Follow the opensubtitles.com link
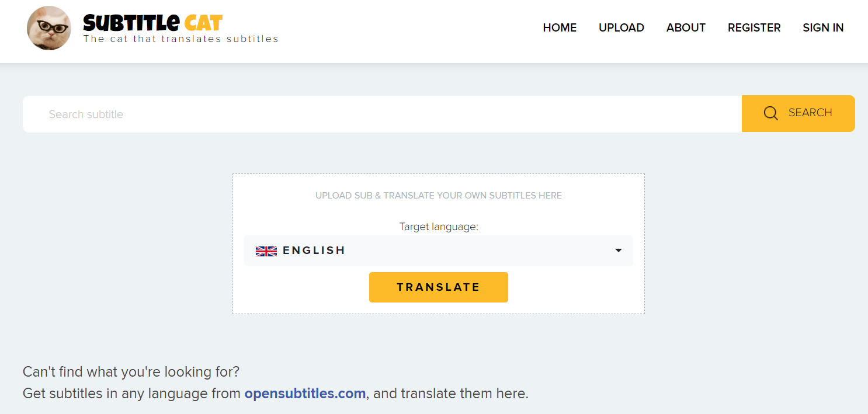The height and width of the screenshot is (414, 868). coord(305,394)
